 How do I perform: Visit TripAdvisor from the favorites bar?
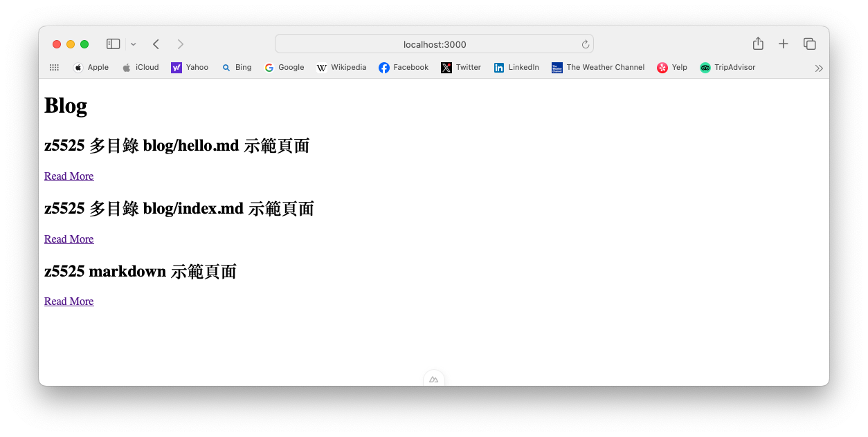point(727,67)
